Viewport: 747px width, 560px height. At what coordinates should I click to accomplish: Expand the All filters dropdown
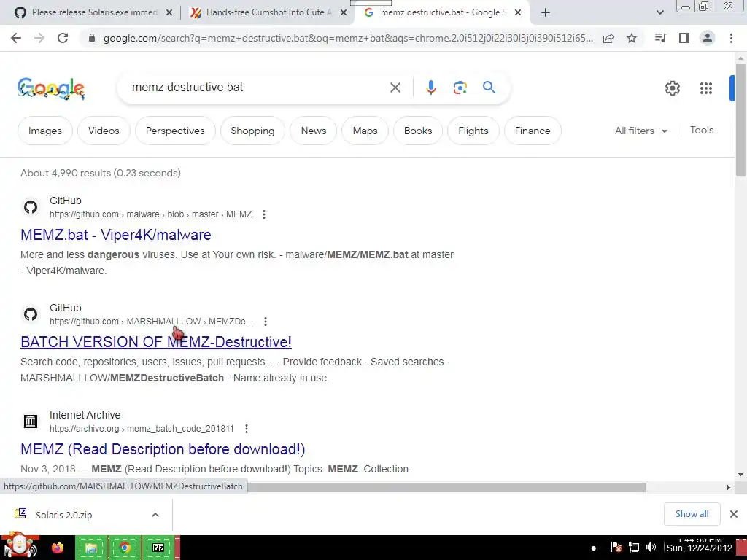pos(641,131)
